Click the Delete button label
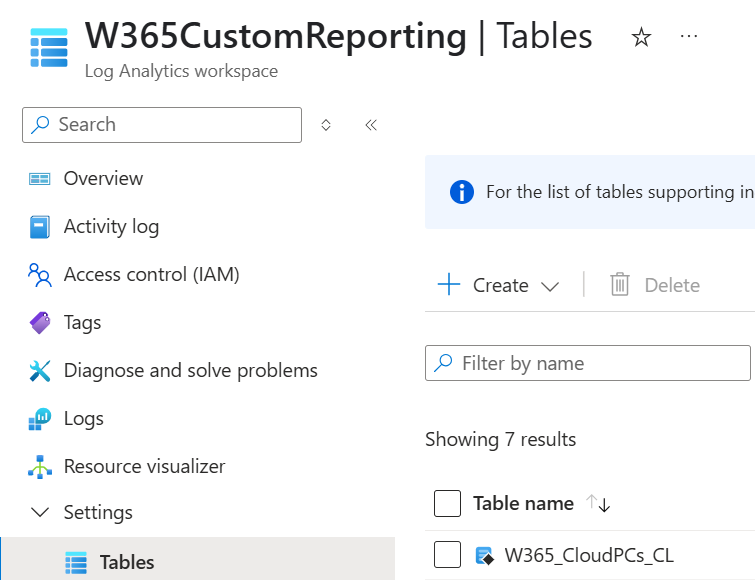 point(672,285)
